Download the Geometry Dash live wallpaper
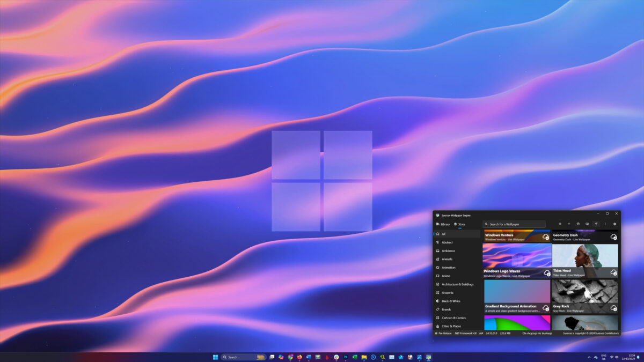Image resolution: width=644 pixels, height=362 pixels. coord(613,237)
